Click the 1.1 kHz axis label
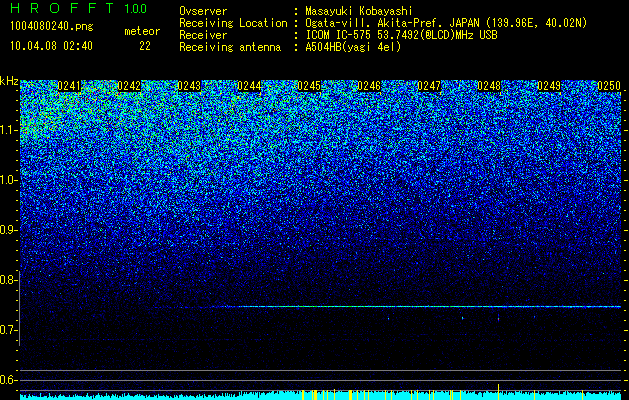The height and width of the screenshot is (400, 629). [x=8, y=130]
